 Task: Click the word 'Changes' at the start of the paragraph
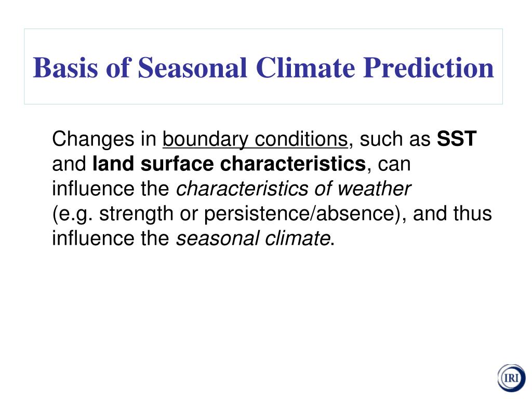(x=94, y=139)
